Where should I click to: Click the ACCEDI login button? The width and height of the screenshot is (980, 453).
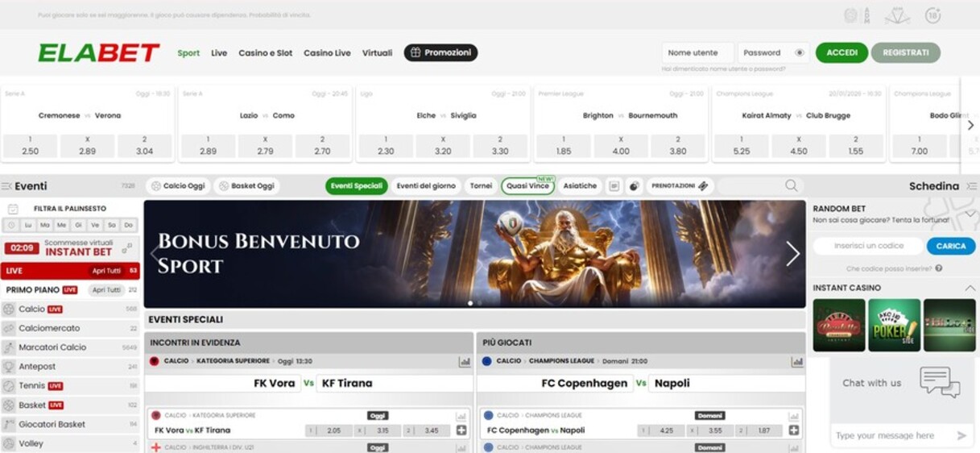841,52
